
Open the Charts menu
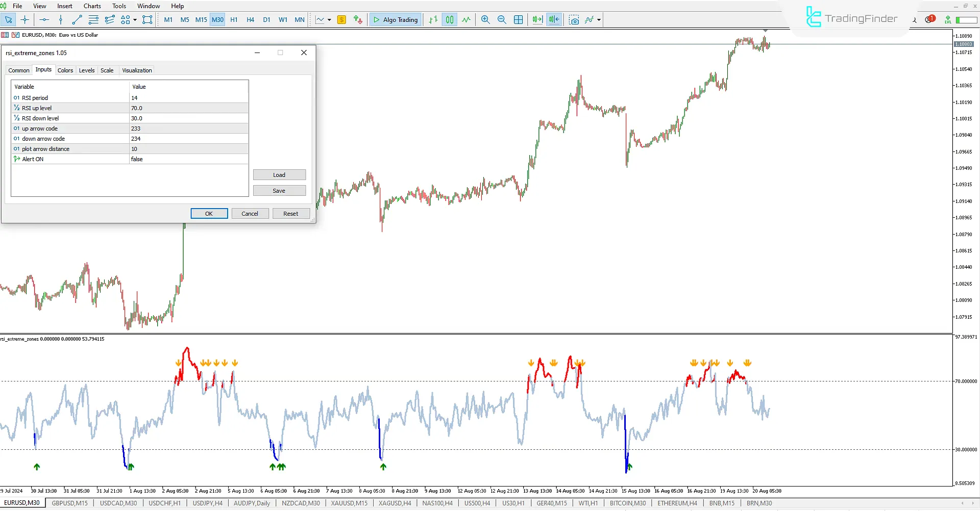pos(92,6)
